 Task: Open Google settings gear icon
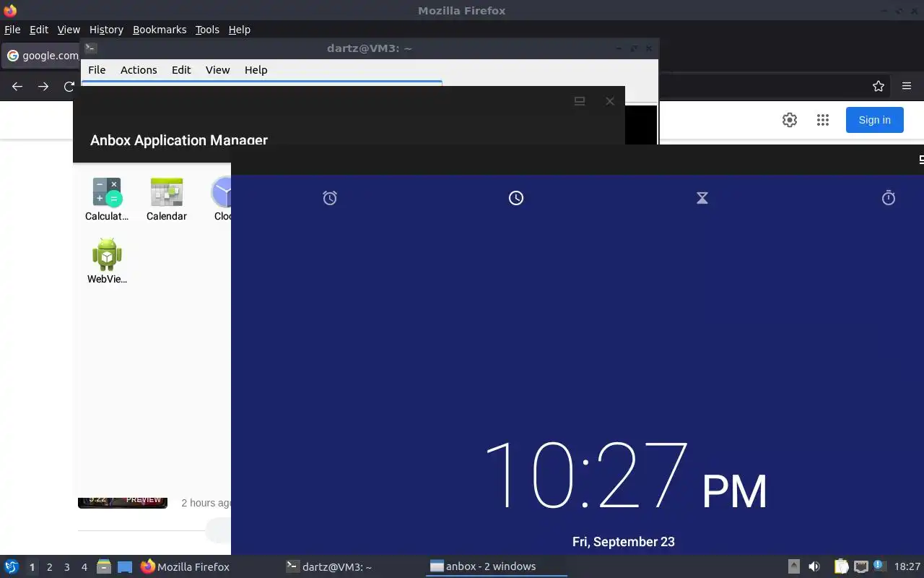[790, 120]
